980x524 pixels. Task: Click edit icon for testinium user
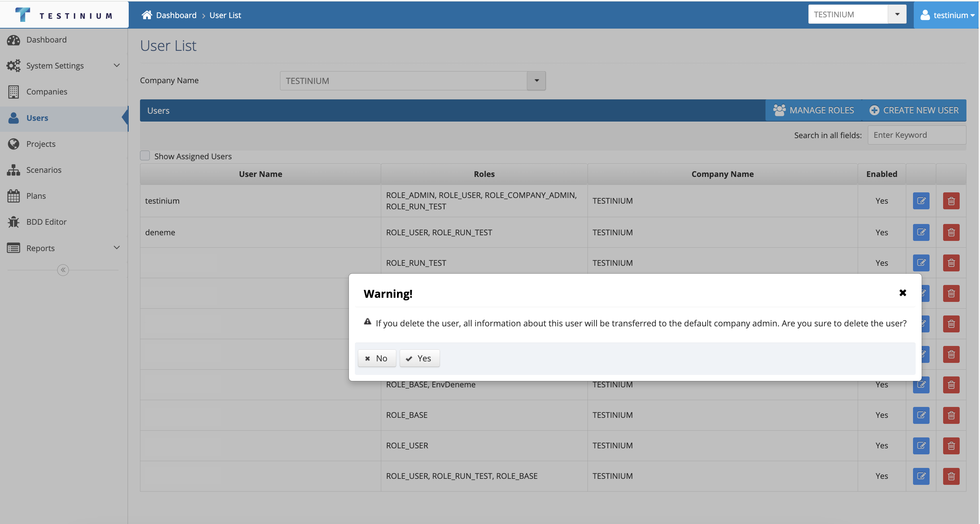click(921, 201)
